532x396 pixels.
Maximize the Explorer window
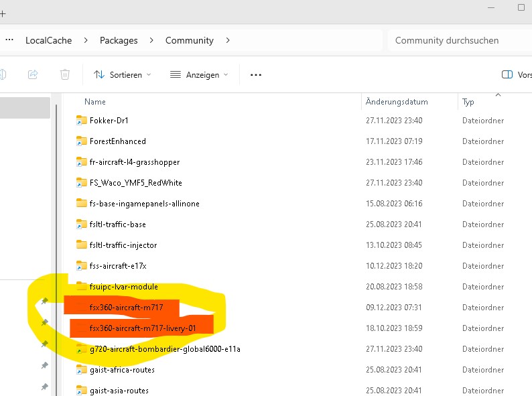[x=521, y=7]
